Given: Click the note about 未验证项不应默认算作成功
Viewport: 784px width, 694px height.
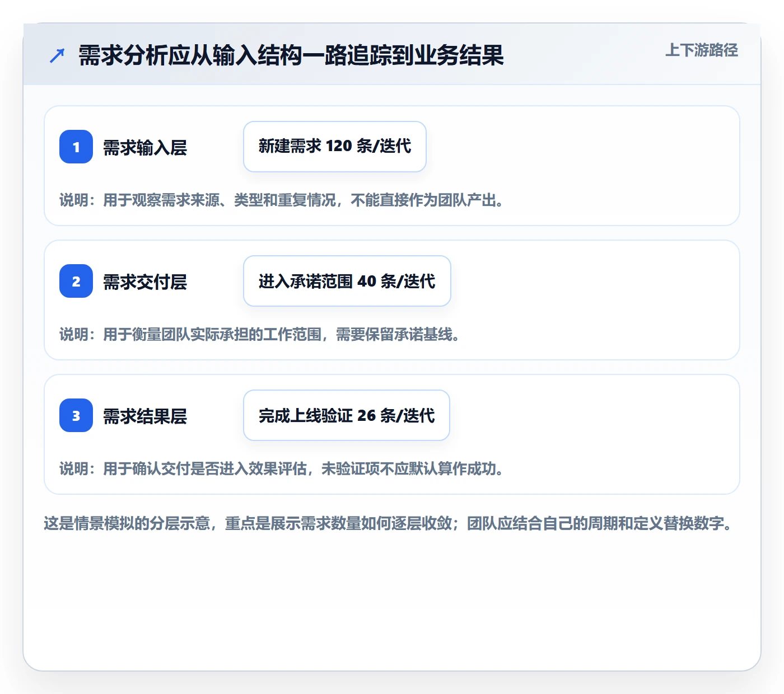Looking at the screenshot, I should [x=282, y=468].
